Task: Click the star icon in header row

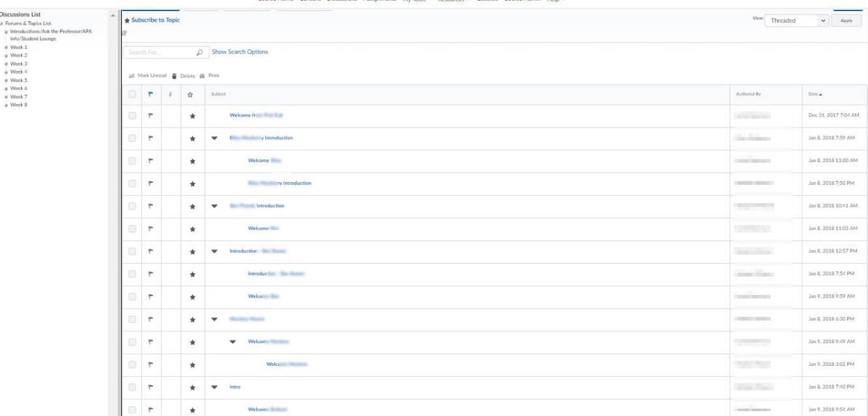Action: click(x=192, y=94)
